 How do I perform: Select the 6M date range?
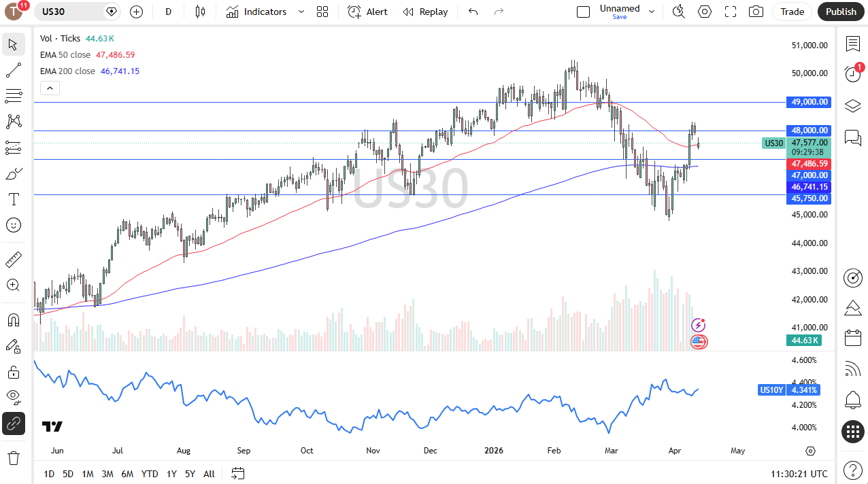(x=127, y=474)
